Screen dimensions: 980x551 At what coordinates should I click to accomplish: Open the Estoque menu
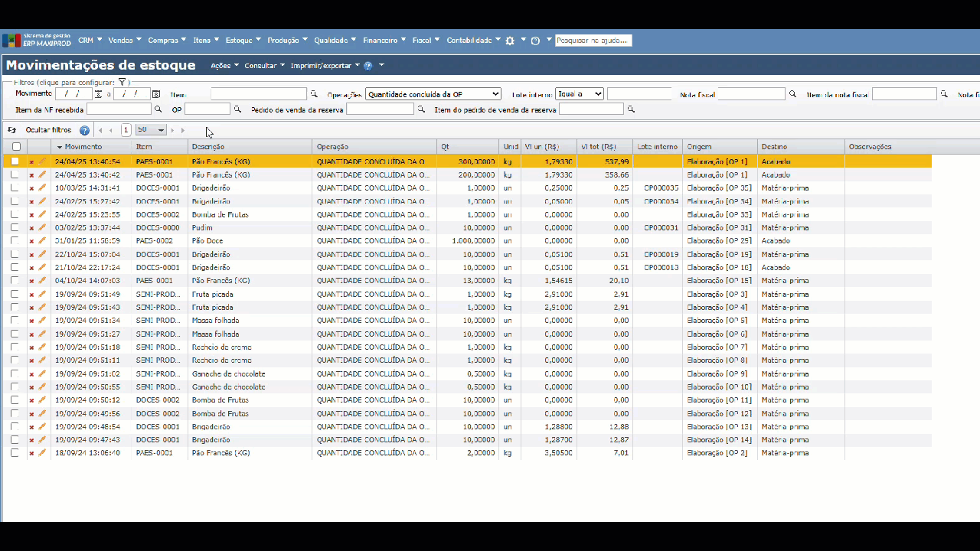coord(243,41)
